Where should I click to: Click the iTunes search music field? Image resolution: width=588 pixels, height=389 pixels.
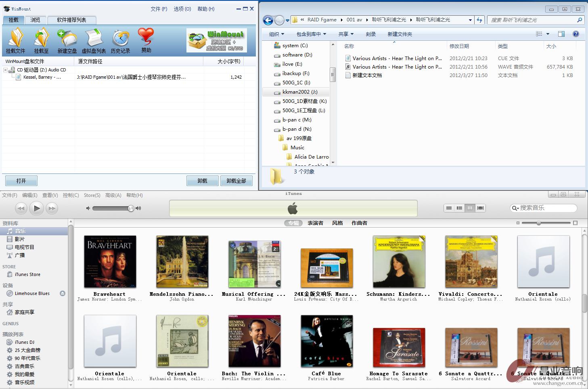click(544, 208)
